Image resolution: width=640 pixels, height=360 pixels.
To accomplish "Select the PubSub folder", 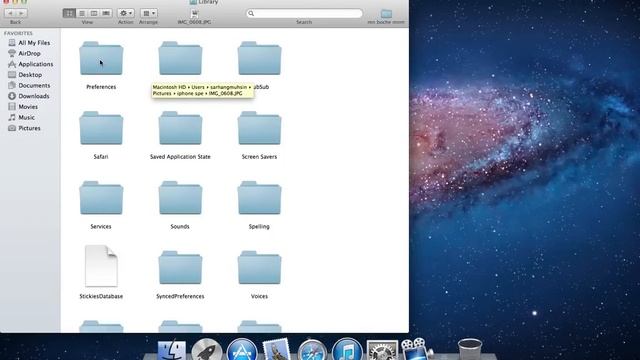I will [259, 58].
